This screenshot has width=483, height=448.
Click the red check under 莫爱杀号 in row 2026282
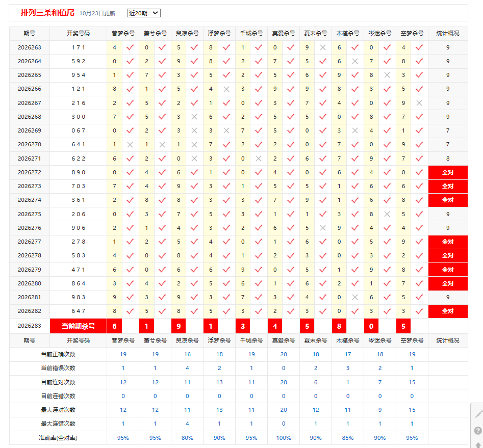click(291, 311)
